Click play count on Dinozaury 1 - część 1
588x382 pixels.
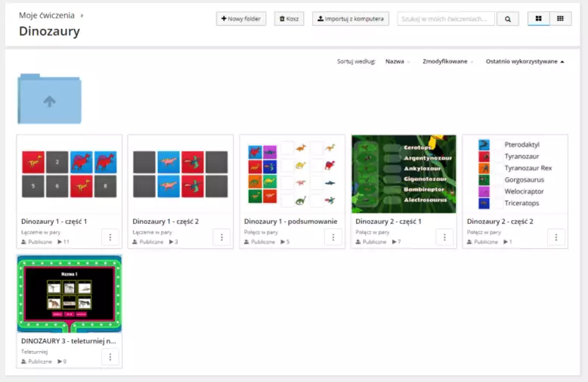[x=63, y=242]
